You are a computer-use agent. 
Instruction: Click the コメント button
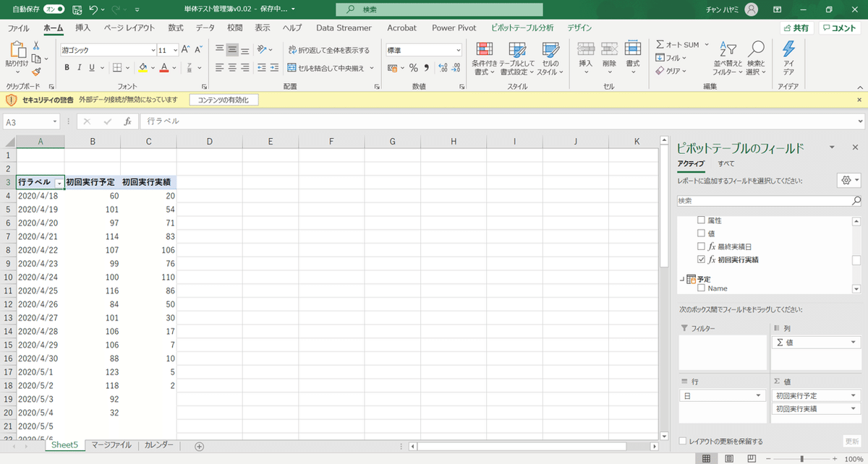tap(839, 28)
